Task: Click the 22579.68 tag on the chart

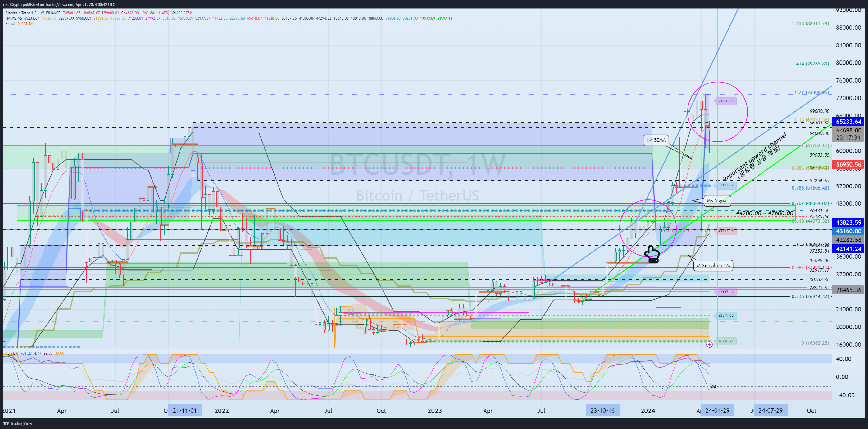Action: [725, 315]
